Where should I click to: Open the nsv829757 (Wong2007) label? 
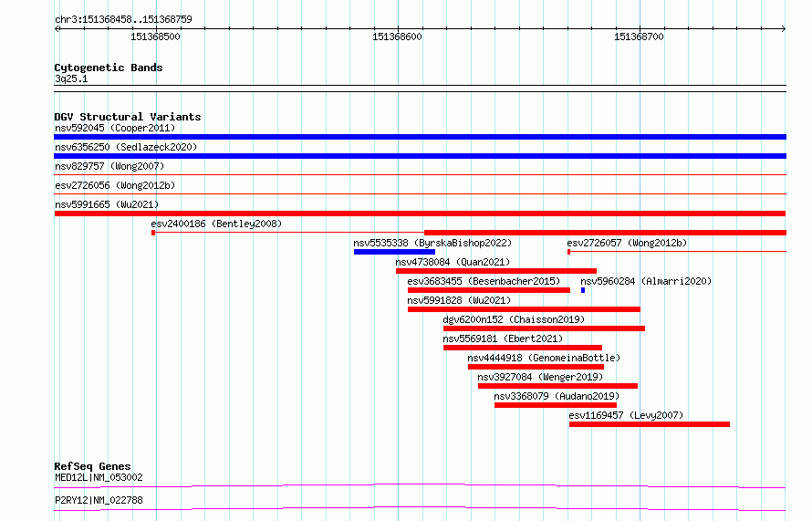tap(109, 166)
